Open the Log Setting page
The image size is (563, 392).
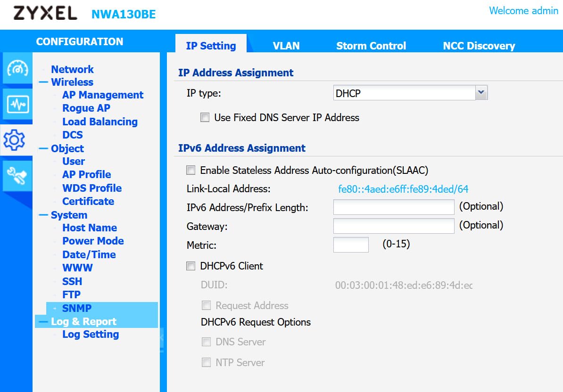click(90, 334)
